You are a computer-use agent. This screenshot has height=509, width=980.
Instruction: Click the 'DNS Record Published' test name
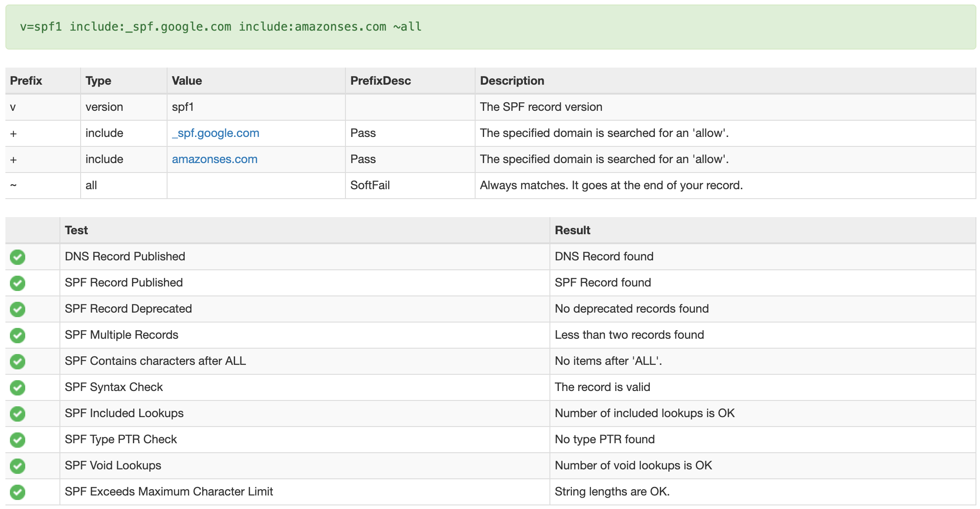pyautogui.click(x=125, y=256)
